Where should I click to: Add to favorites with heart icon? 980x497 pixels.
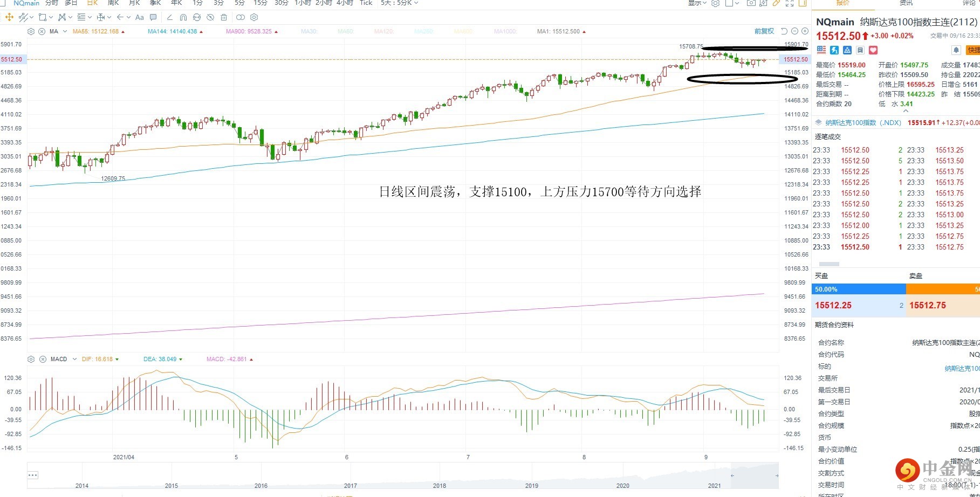tap(873, 50)
